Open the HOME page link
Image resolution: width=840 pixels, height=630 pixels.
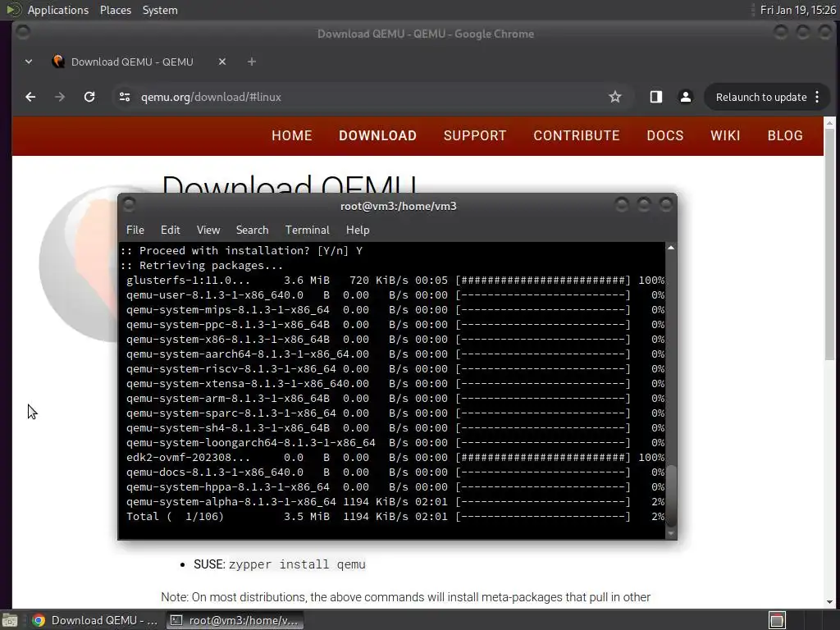tap(291, 135)
